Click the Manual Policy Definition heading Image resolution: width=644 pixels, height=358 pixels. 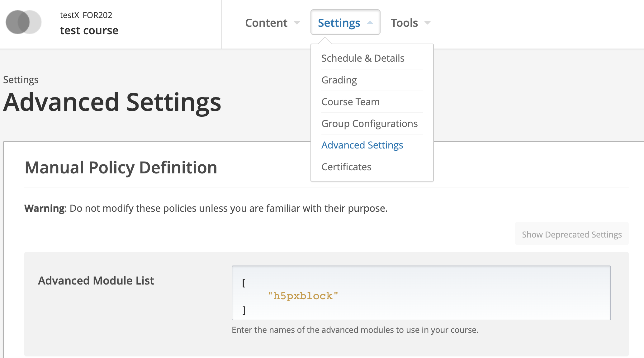121,167
